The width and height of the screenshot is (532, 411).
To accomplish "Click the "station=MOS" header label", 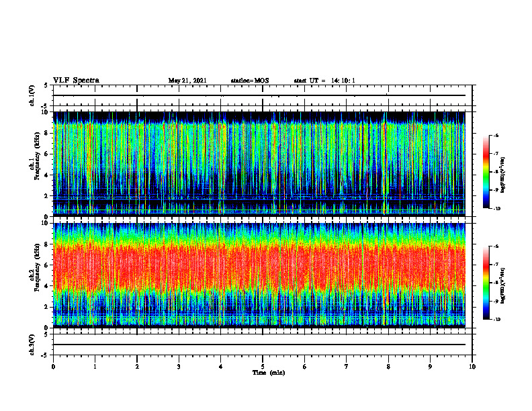I will coord(250,81).
